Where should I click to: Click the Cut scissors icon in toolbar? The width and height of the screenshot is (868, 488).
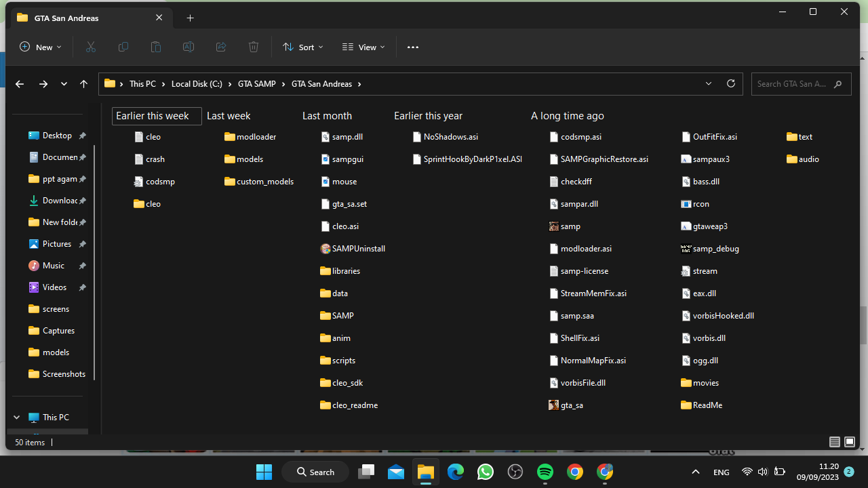point(91,47)
